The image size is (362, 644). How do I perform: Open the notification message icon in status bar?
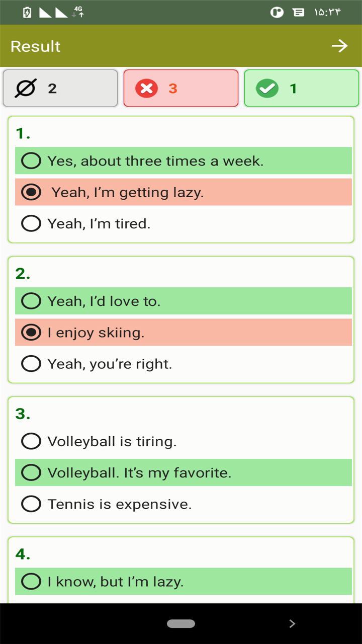tap(299, 13)
